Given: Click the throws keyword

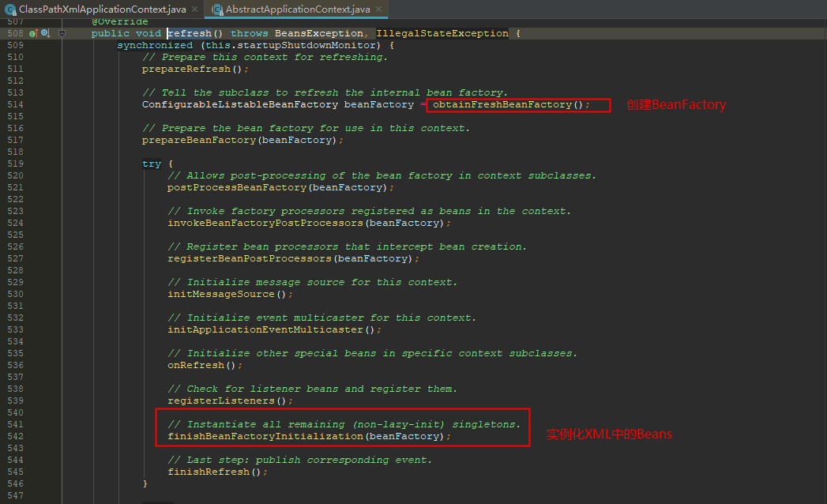Looking at the screenshot, I should (250, 33).
